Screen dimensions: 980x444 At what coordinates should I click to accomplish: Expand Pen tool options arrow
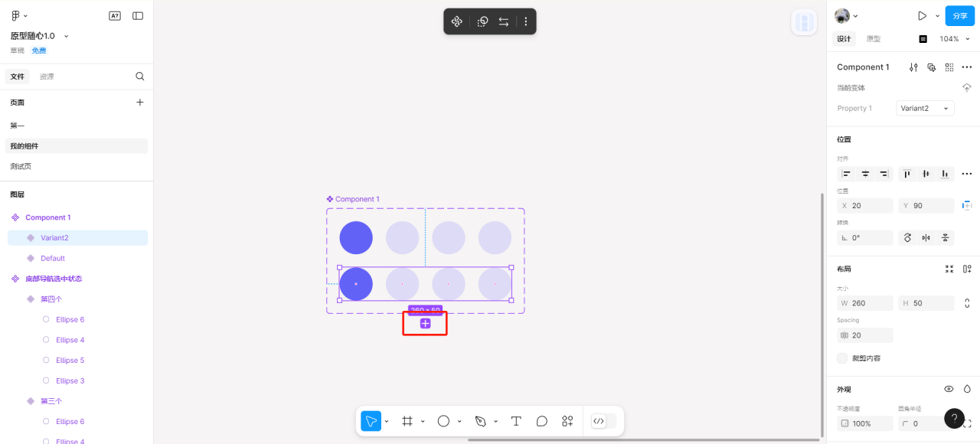[x=495, y=421]
